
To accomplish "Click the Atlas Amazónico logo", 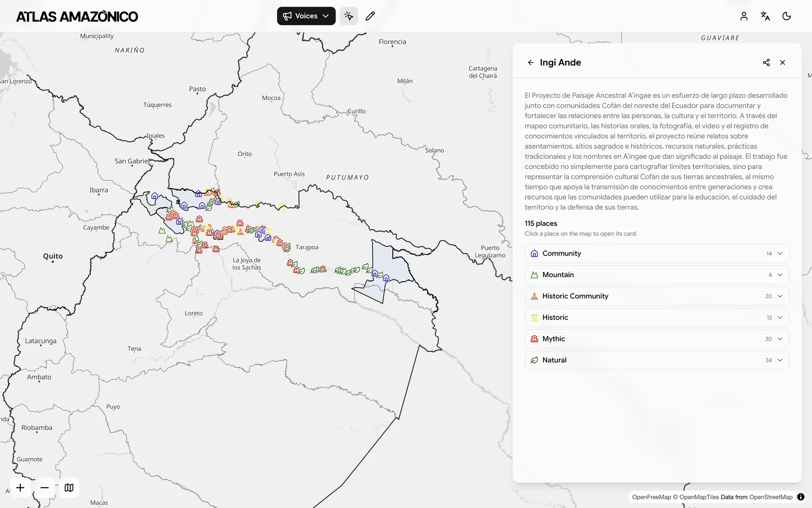I will click(77, 16).
